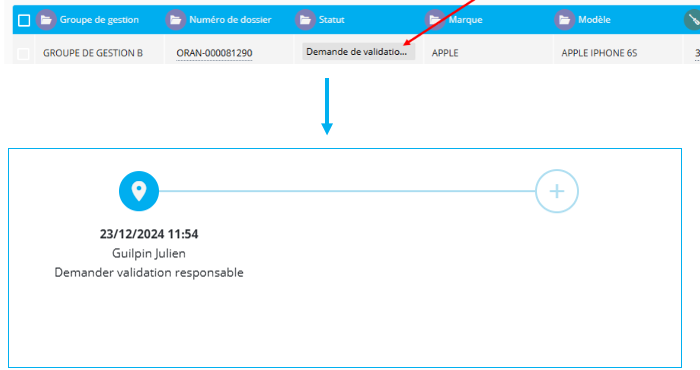The image size is (700, 370).
Task: Click folder icon beside Statut header
Action: point(305,20)
